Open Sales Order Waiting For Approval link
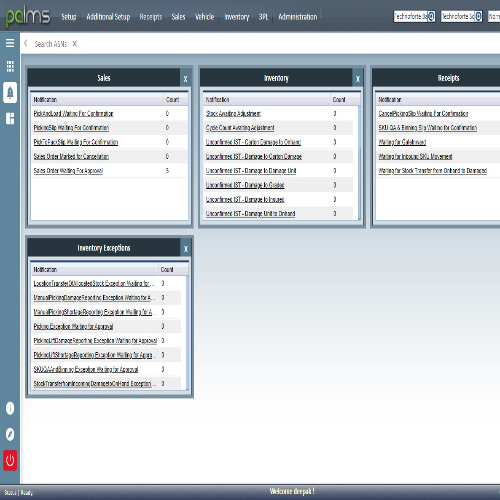The height and width of the screenshot is (500, 500). point(68,171)
